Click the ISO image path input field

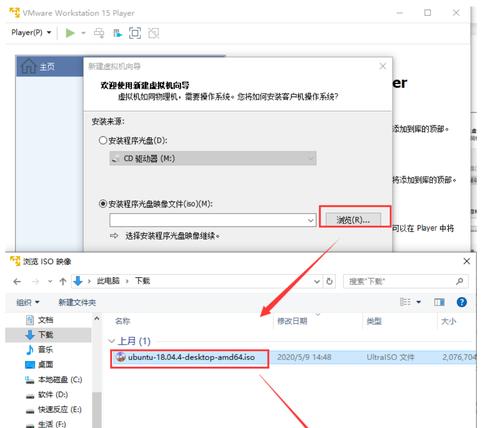tap(208, 220)
